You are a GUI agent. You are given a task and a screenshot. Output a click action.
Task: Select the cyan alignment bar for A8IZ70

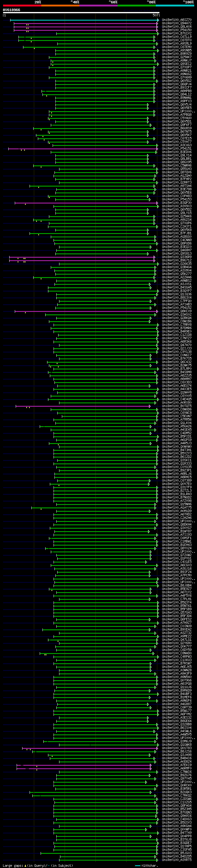click(84, 20)
